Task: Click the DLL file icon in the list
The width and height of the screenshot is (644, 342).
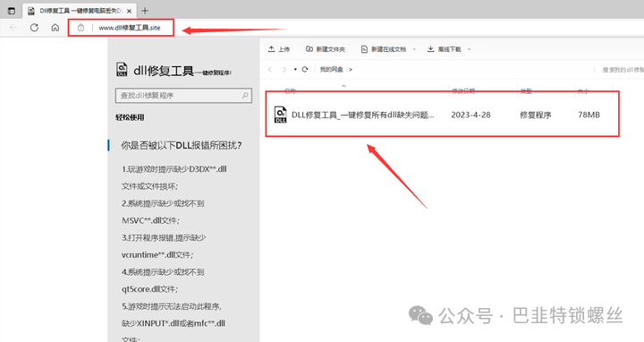Action: 280,115
